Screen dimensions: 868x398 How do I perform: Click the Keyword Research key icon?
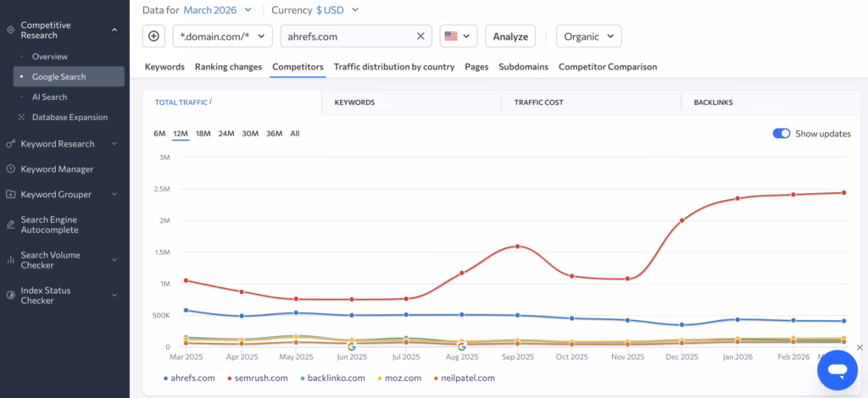10,144
